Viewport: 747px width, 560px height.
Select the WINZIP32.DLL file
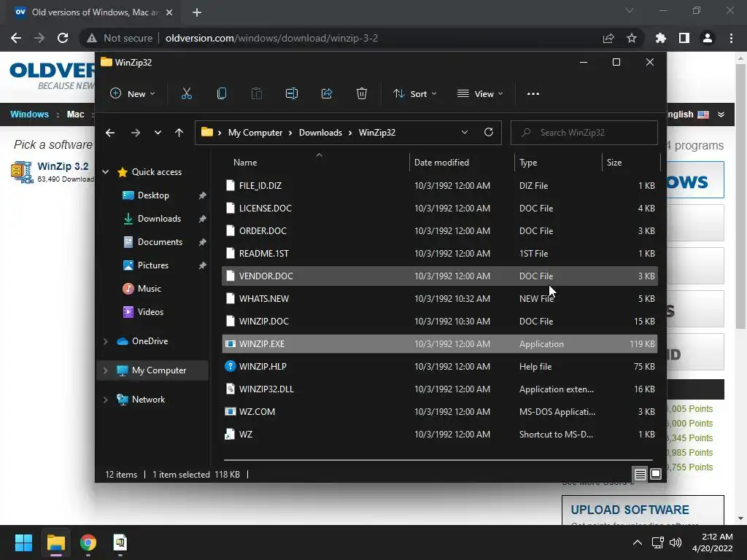440,389
